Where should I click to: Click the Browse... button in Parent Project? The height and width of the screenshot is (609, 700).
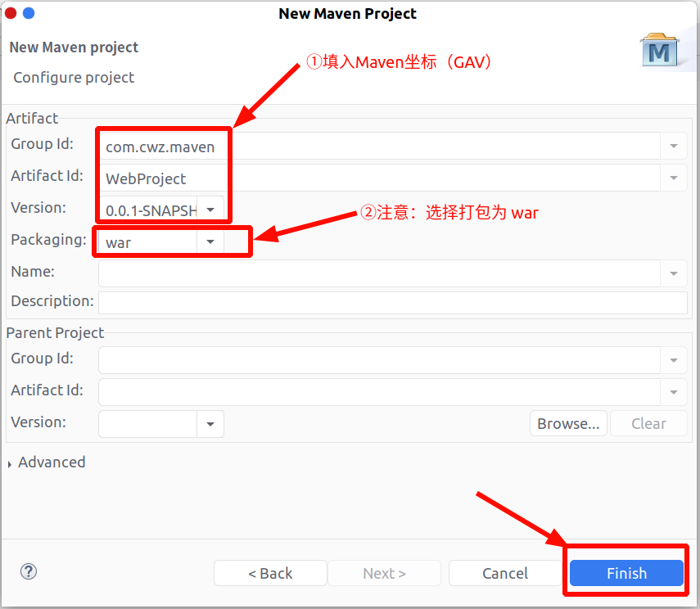point(568,423)
